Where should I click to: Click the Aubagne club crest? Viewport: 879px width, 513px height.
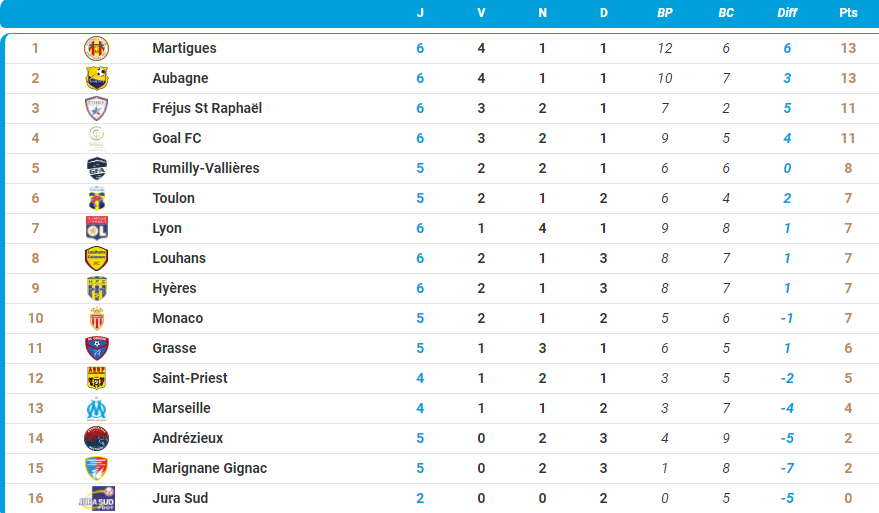point(97,78)
